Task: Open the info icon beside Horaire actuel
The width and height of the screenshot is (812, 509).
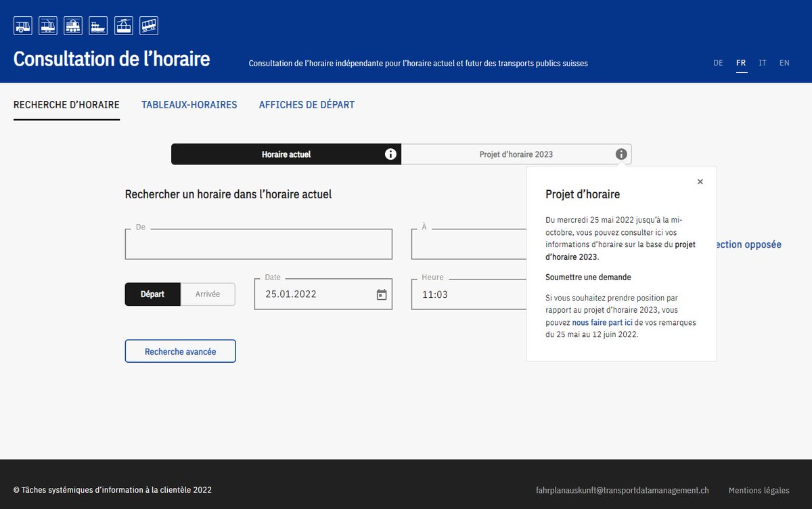Action: tap(390, 154)
